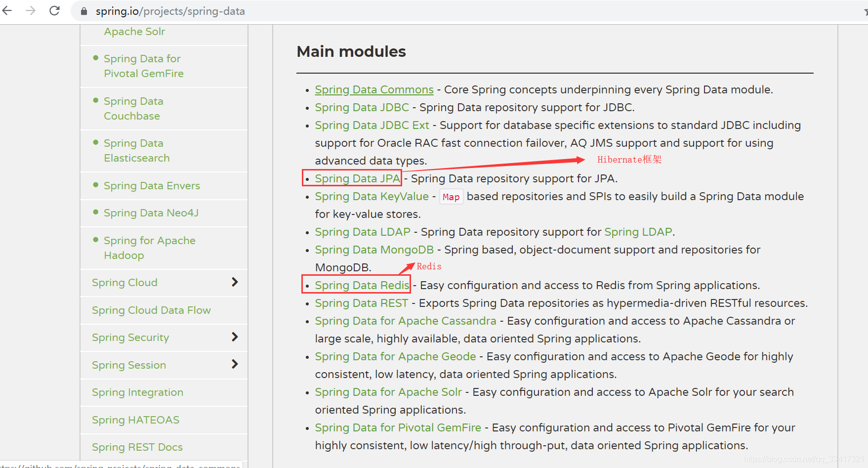The image size is (868, 468).
Task: Follow the inline Spring LDAP link
Action: click(x=638, y=232)
